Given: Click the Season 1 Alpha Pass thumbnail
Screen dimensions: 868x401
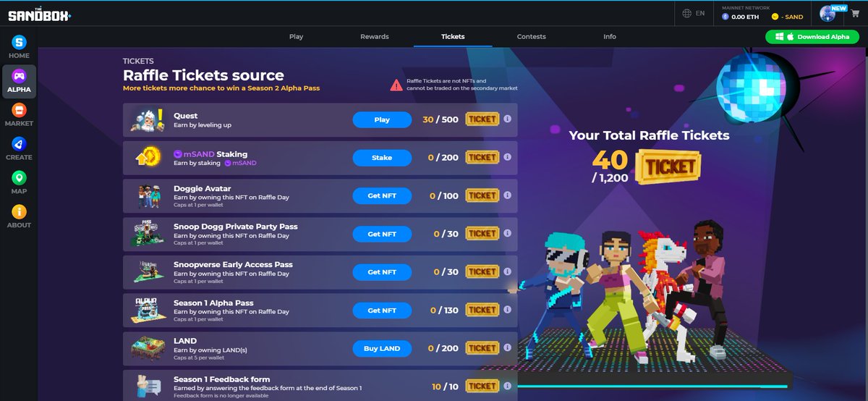Looking at the screenshot, I should click(x=148, y=310).
